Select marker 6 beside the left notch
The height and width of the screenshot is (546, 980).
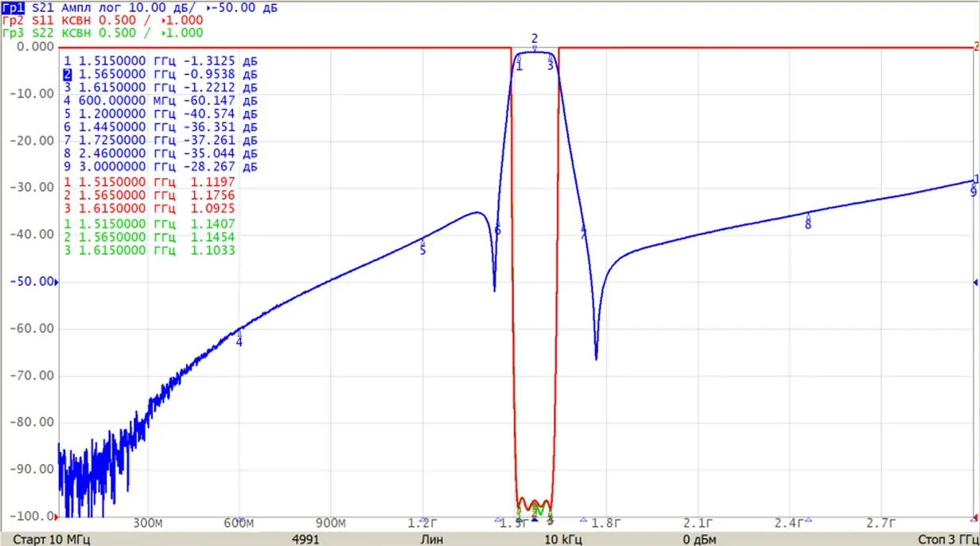(x=497, y=231)
